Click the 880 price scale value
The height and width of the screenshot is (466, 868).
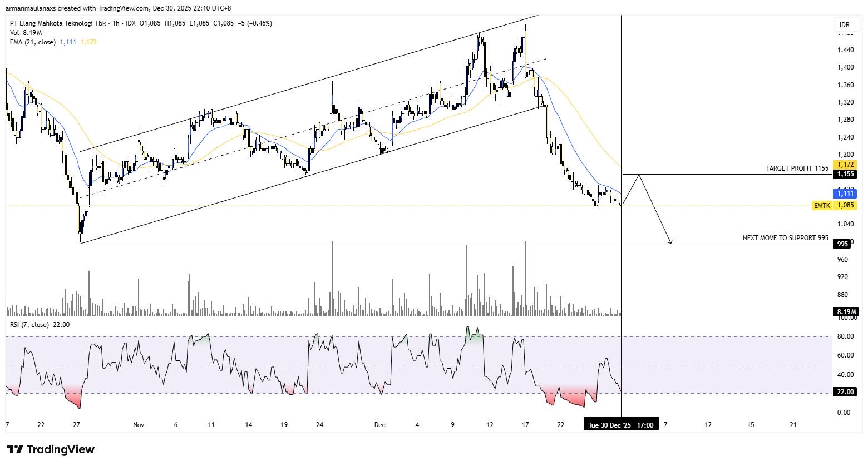pos(842,295)
